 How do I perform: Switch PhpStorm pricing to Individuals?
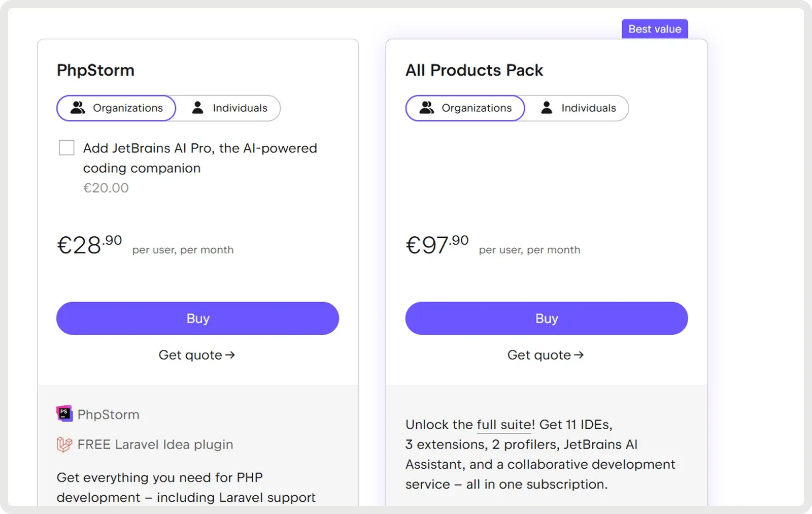[229, 108]
